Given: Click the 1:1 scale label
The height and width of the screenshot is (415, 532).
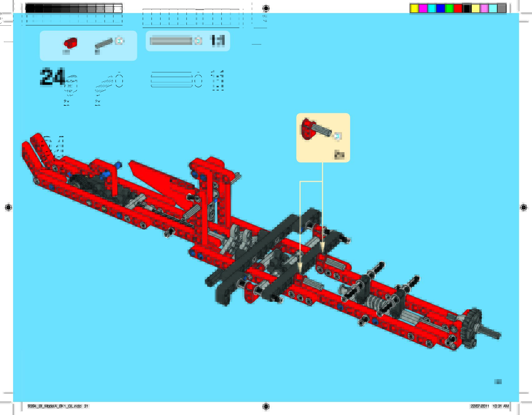Looking at the screenshot, I should tap(218, 41).
